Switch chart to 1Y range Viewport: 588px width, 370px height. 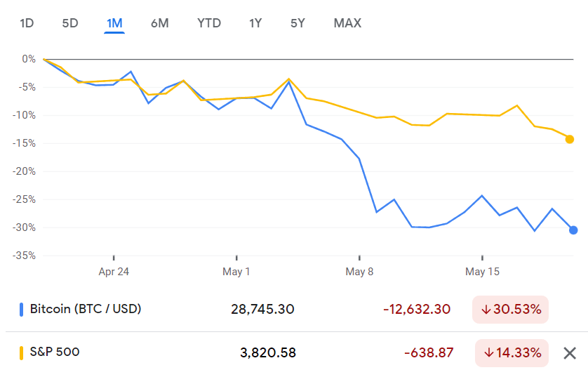coord(255,23)
